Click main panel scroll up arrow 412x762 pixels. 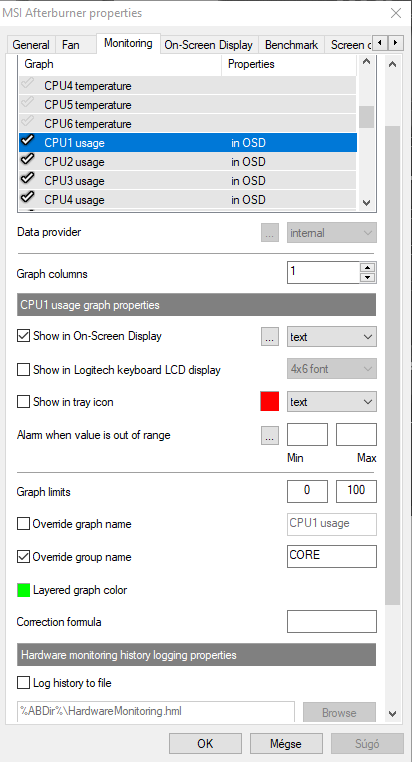pyautogui.click(x=393, y=64)
